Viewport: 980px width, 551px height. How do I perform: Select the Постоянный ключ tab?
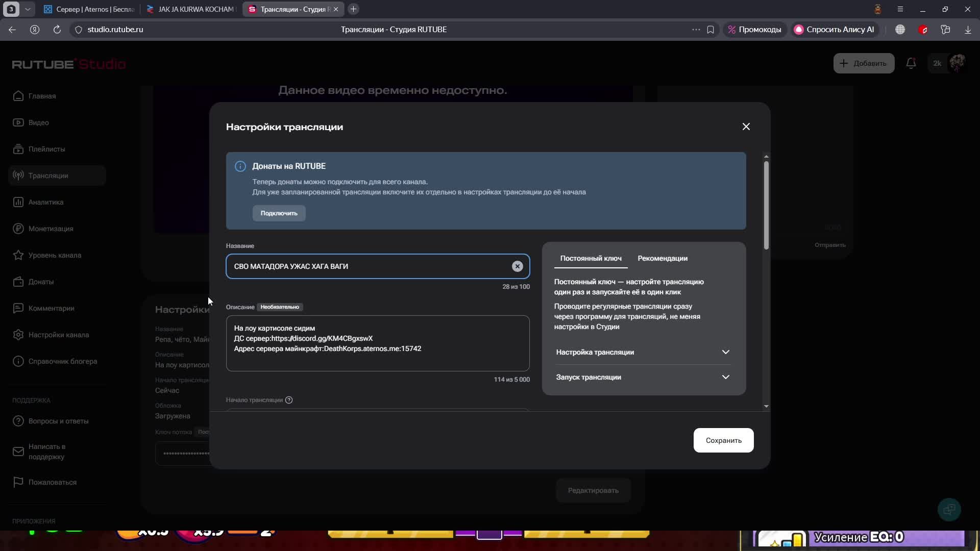pyautogui.click(x=591, y=258)
